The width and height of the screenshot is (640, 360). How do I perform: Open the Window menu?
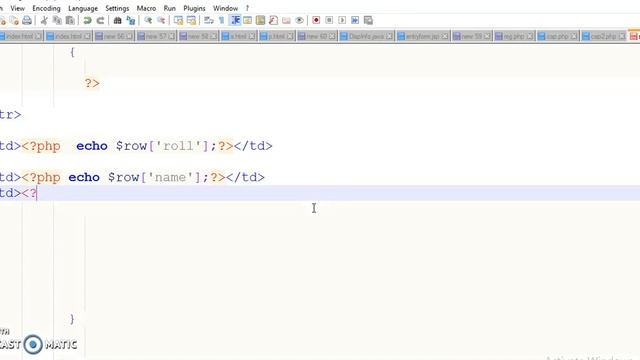click(225, 8)
